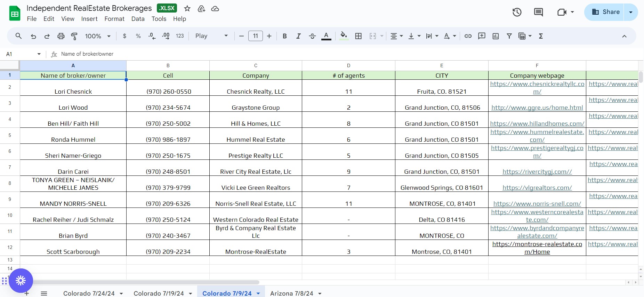Open the norris-snell.com link

[x=537, y=204]
